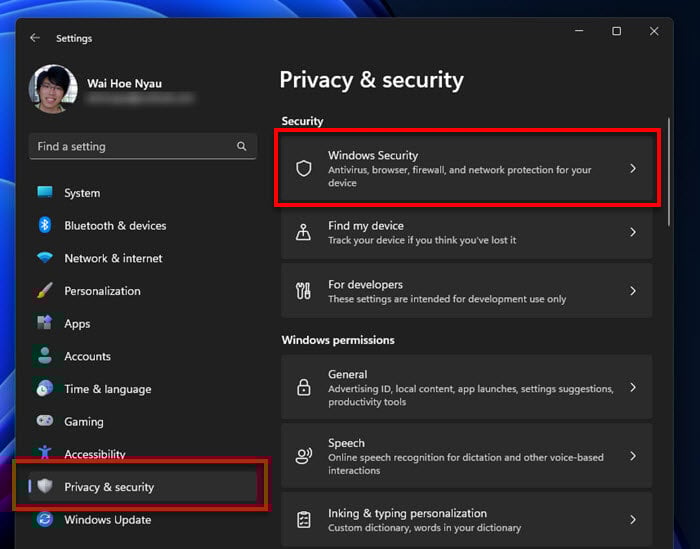Click the vertical scrollbar on the right
The height and width of the screenshot is (549, 700).
pos(668,172)
